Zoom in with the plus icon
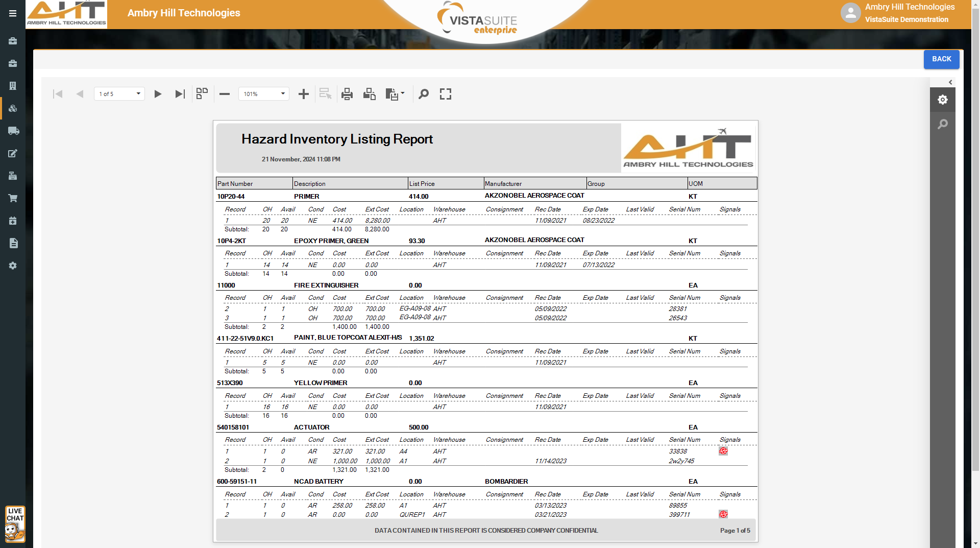980x548 pixels. click(x=303, y=94)
